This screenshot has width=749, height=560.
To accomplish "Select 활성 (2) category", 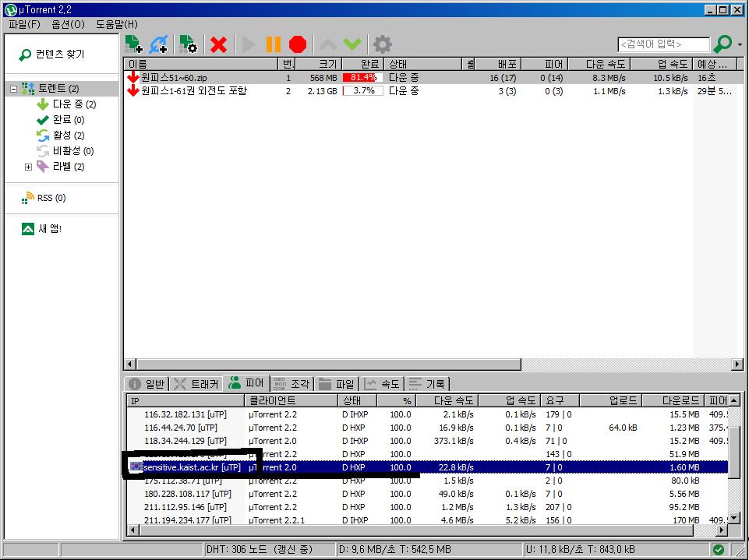I will 61,136.
